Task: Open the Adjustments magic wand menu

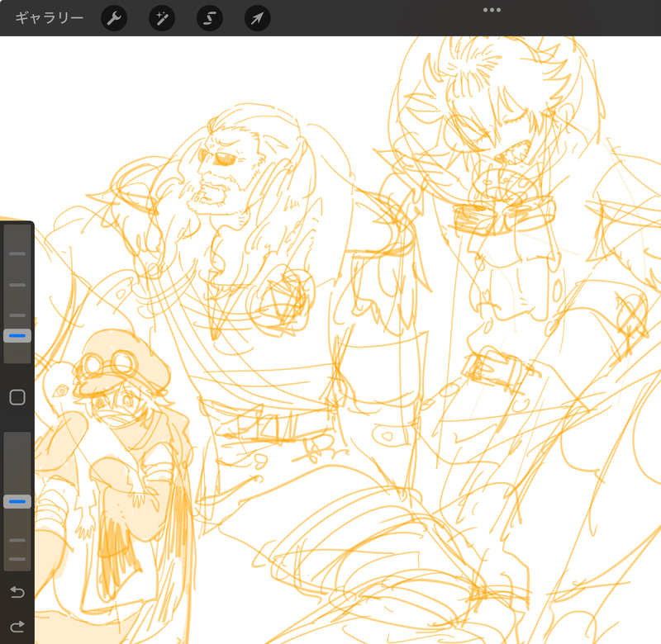Action: pyautogui.click(x=162, y=18)
